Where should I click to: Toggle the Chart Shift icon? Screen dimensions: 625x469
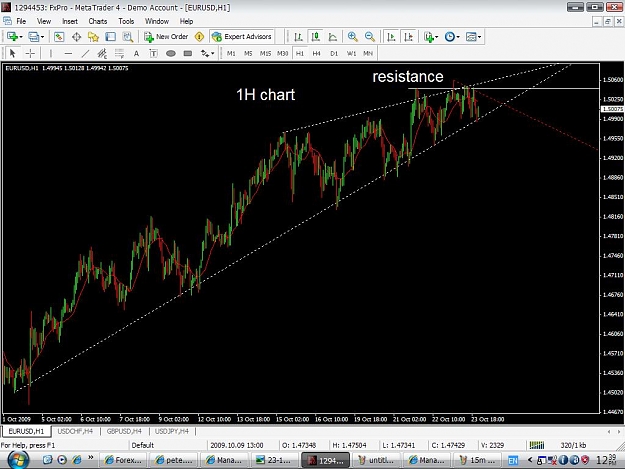pos(408,37)
